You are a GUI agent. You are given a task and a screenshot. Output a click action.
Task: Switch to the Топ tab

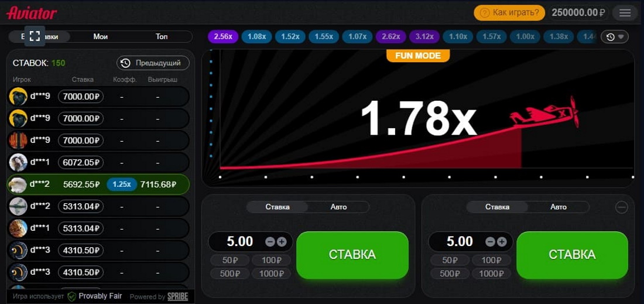tap(162, 36)
